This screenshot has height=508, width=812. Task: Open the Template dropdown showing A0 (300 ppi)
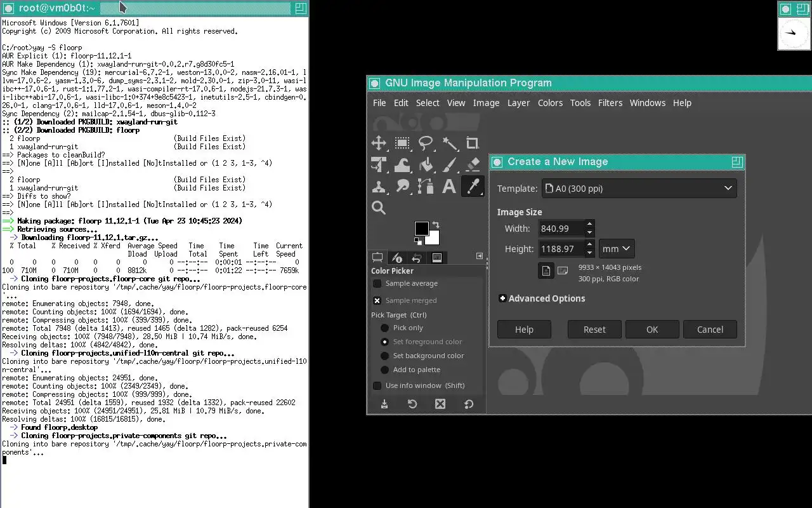tap(639, 189)
